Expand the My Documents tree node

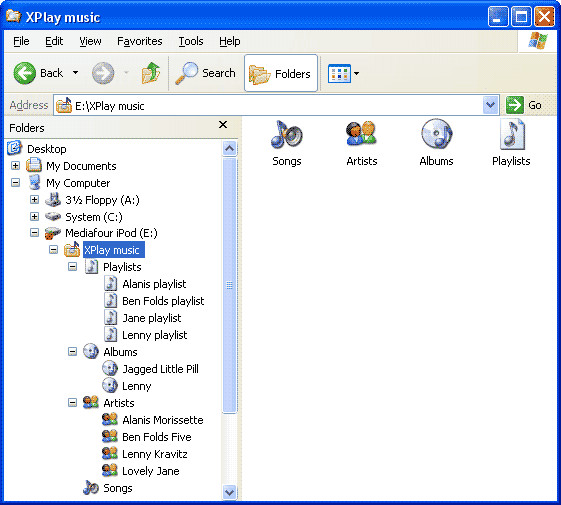click(15, 165)
